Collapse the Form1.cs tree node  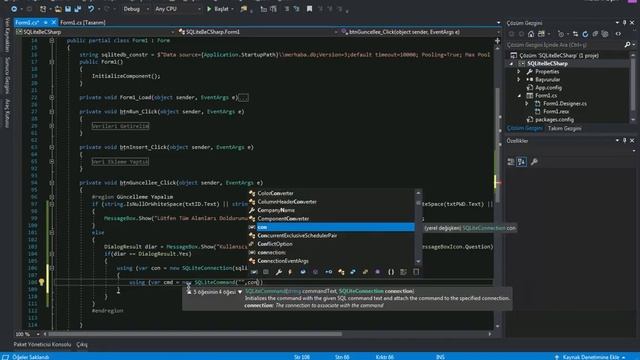[x=519, y=96]
